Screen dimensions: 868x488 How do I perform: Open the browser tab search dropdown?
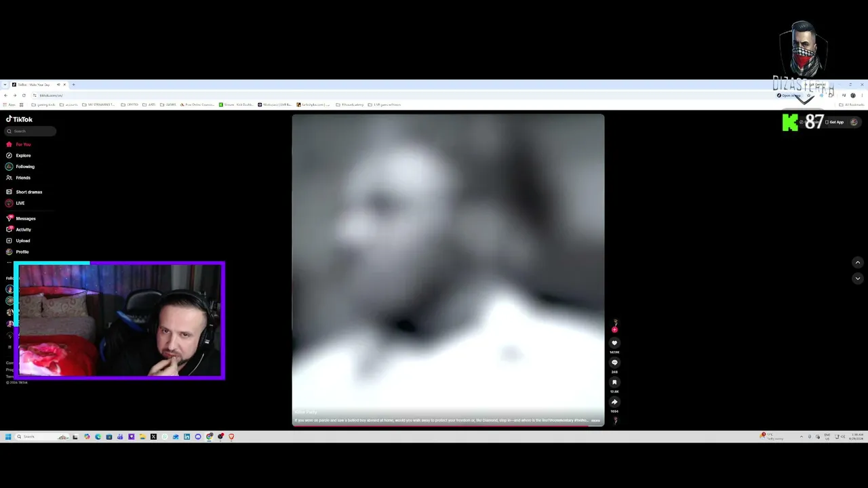5,85
